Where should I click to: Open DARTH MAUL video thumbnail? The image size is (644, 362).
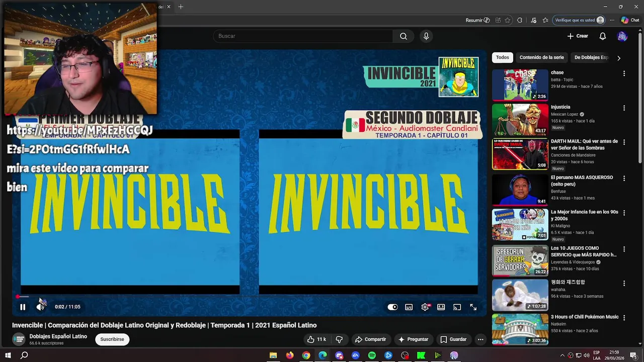520,154
